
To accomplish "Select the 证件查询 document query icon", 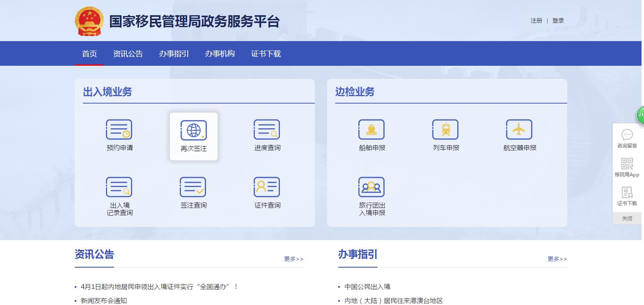I will click(267, 187).
